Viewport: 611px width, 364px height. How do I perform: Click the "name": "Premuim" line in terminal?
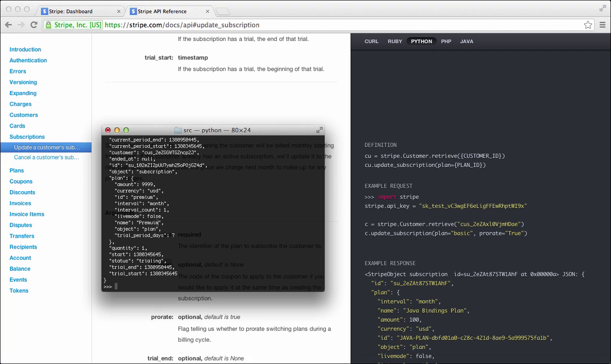coord(139,222)
